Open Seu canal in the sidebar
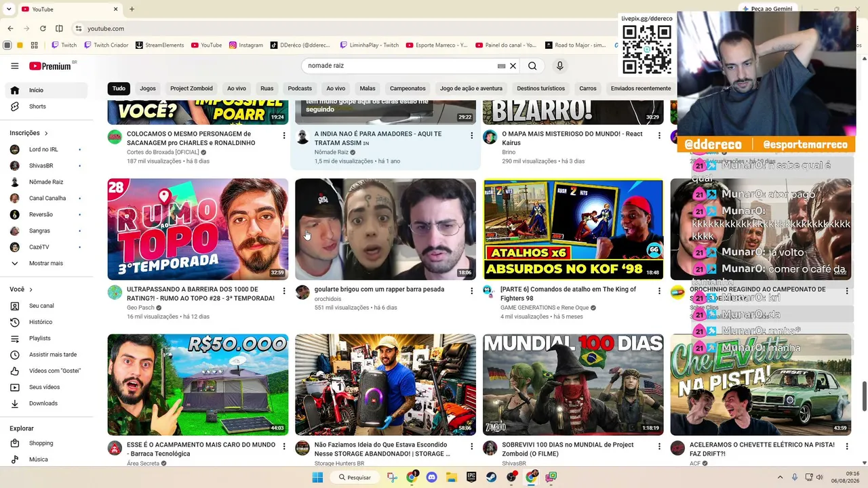Screen dimensions: 868x488 [x=46, y=306]
